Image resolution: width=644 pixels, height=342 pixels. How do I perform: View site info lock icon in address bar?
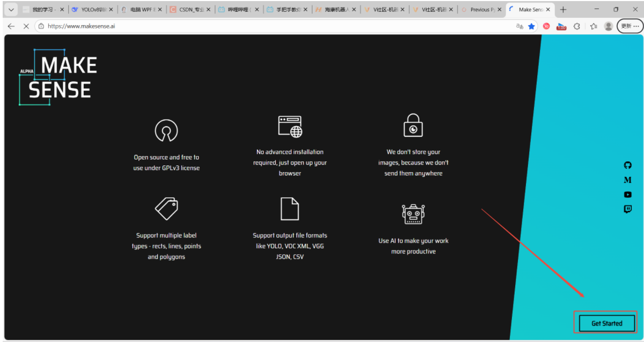(x=41, y=26)
